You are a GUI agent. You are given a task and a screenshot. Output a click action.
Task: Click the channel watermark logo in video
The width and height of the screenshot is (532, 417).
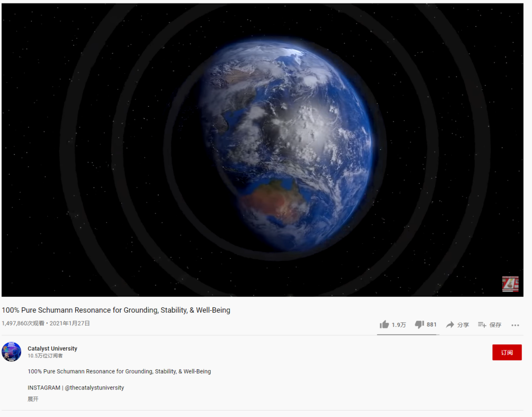click(x=510, y=284)
